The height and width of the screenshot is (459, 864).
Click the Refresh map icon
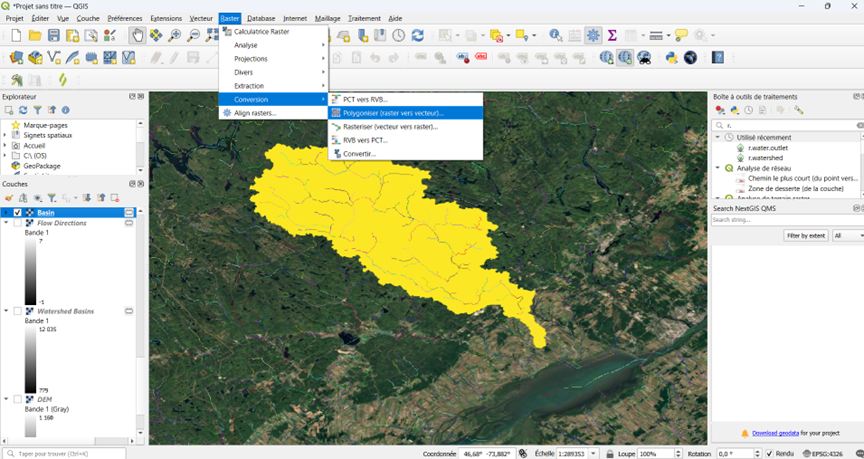point(417,36)
